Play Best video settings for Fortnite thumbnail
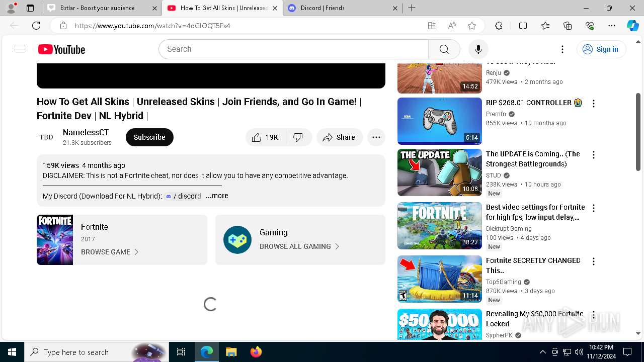 (440, 226)
